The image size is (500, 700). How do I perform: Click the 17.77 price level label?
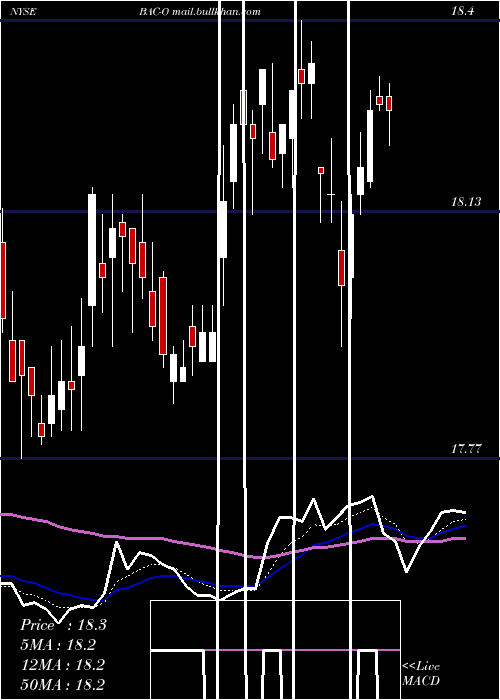pyautogui.click(x=466, y=449)
